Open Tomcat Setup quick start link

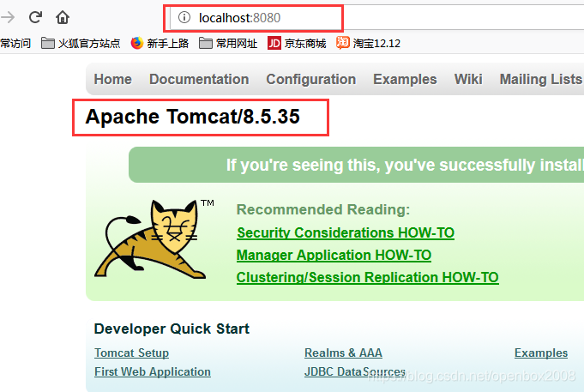[x=131, y=353]
